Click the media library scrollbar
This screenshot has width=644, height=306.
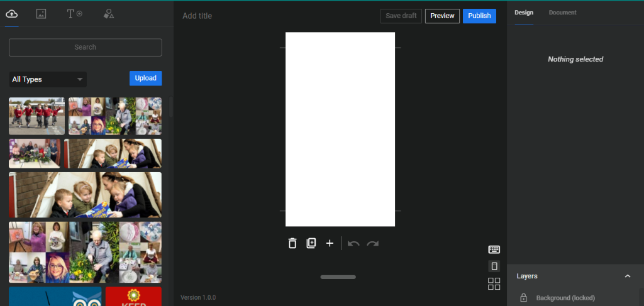[x=171, y=107]
